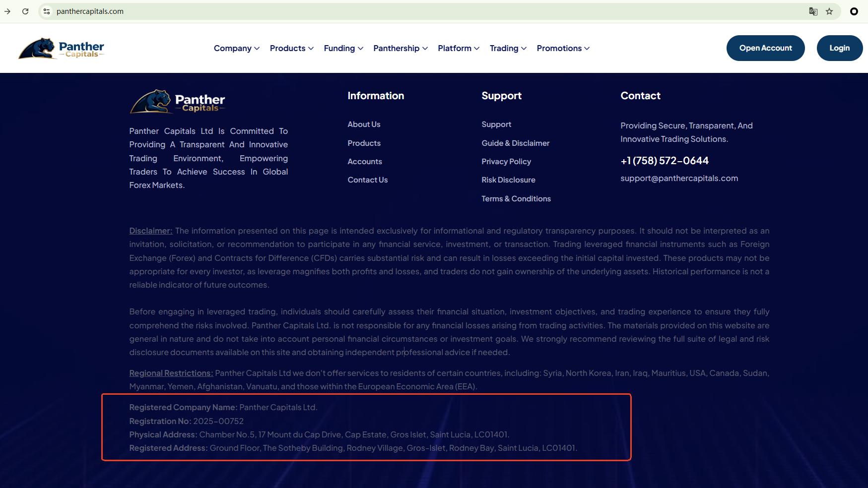868x488 pixels.
Task: Open the Support link under Support heading
Action: (x=496, y=124)
